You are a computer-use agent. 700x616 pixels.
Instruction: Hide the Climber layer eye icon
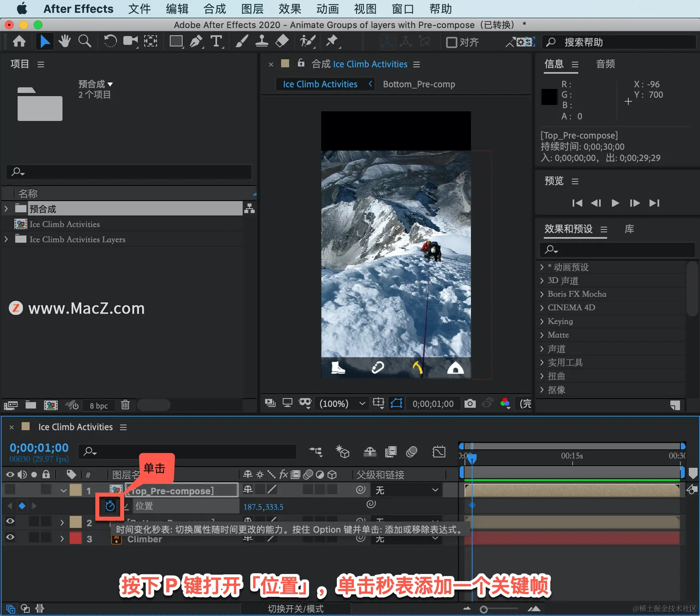coord(10,537)
